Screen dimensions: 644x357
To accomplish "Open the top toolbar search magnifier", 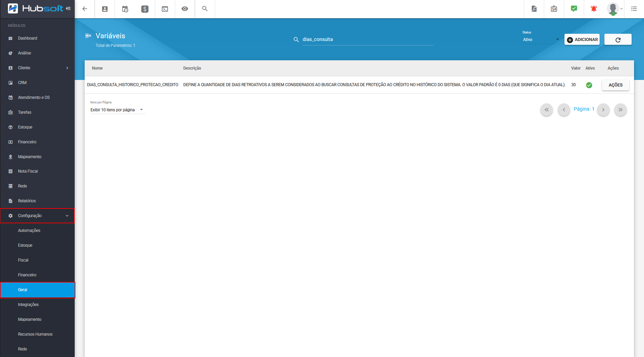I will click(x=205, y=9).
